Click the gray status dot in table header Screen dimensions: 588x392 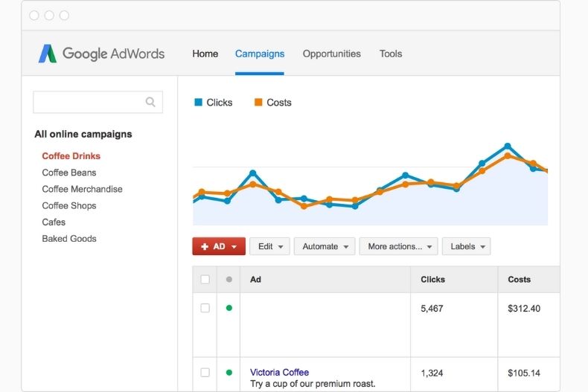pyautogui.click(x=229, y=280)
